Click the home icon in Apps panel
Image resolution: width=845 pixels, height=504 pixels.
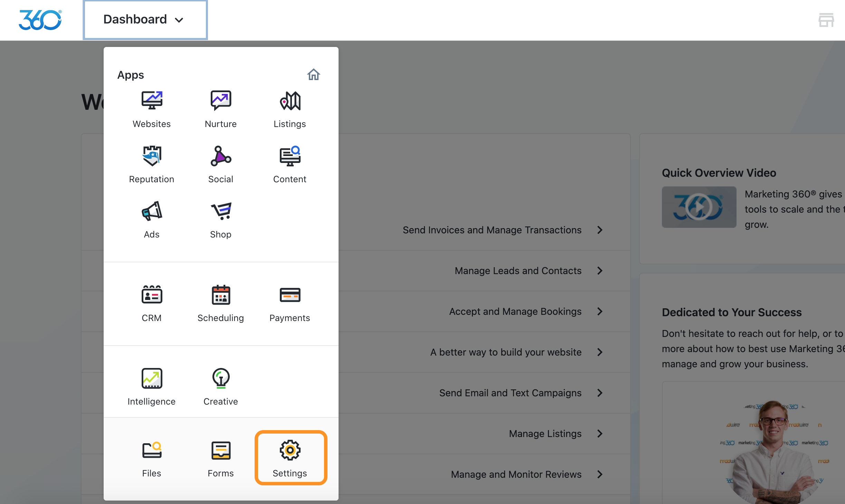click(314, 75)
